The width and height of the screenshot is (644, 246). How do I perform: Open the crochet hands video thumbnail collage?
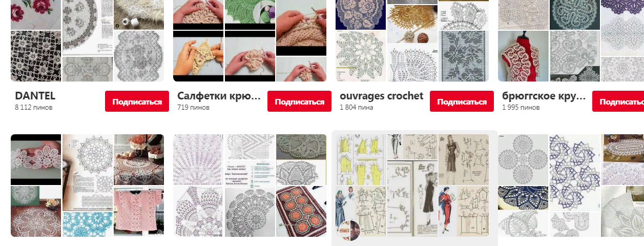click(250, 40)
